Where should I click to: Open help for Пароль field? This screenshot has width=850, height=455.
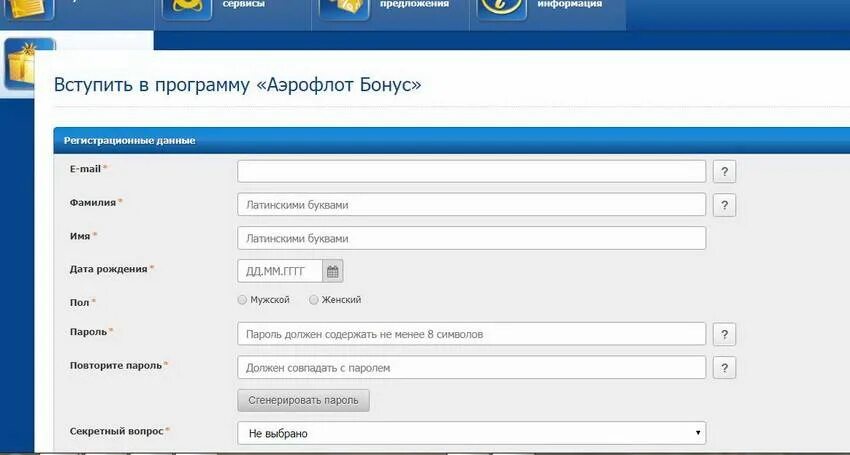[x=724, y=335]
